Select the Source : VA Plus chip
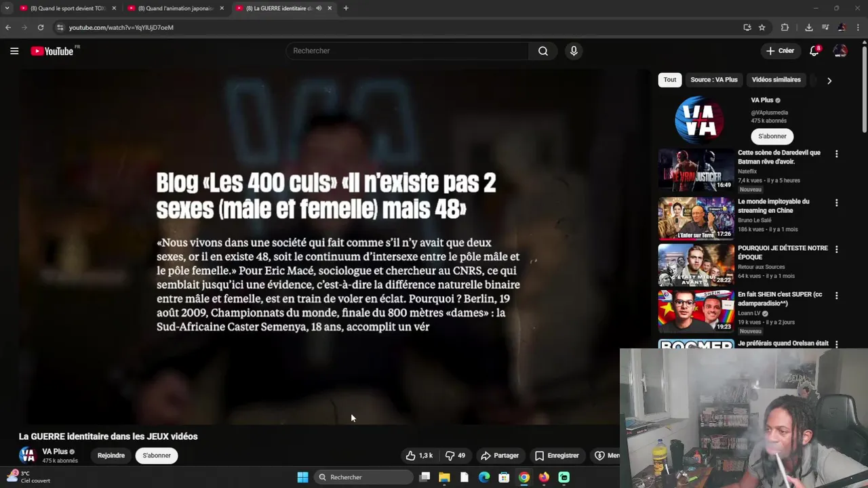This screenshot has width=868, height=488. [x=714, y=80]
